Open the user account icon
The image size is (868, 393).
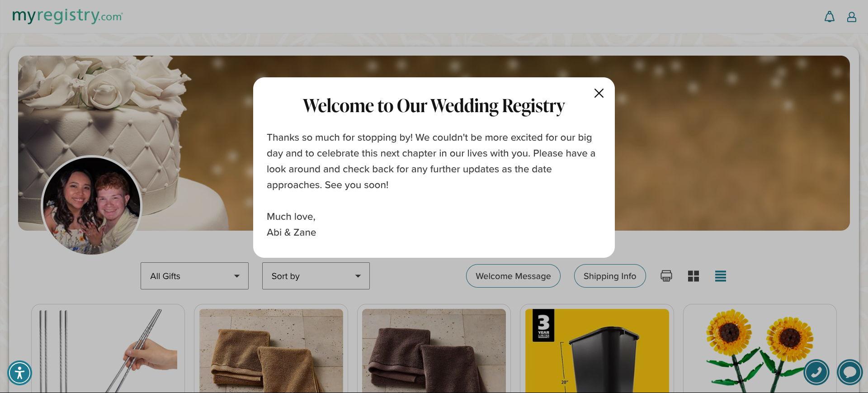coord(851,17)
